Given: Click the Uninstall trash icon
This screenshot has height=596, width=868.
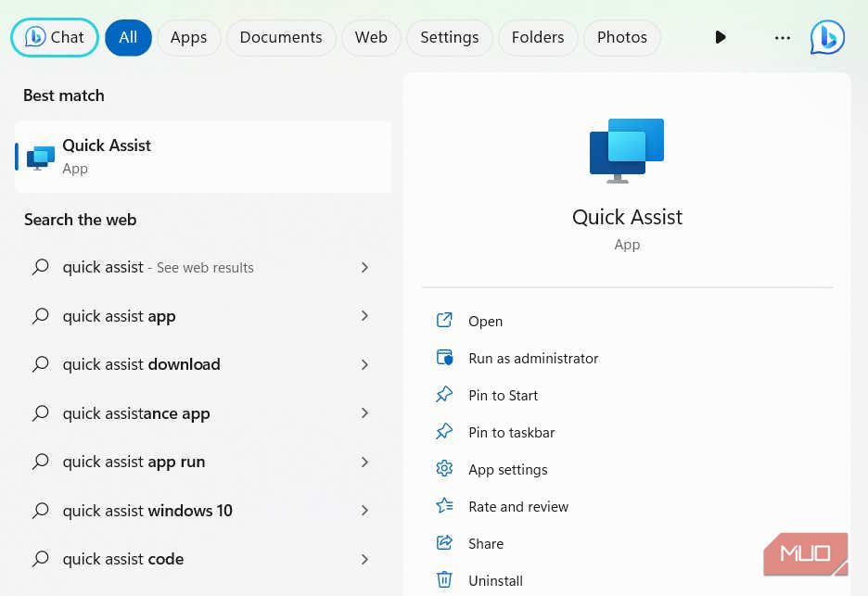Looking at the screenshot, I should tap(444, 579).
